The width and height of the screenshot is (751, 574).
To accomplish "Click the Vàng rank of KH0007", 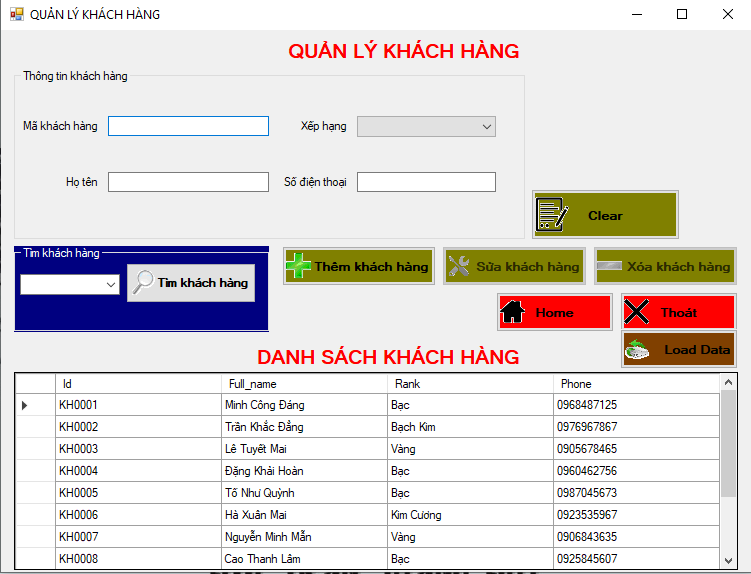I will (470, 537).
